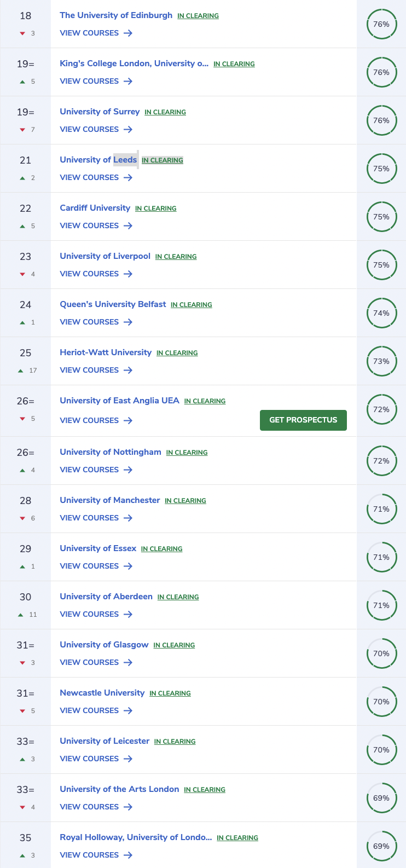Open University of Leeds link
The height and width of the screenshot is (868, 406).
(x=98, y=160)
